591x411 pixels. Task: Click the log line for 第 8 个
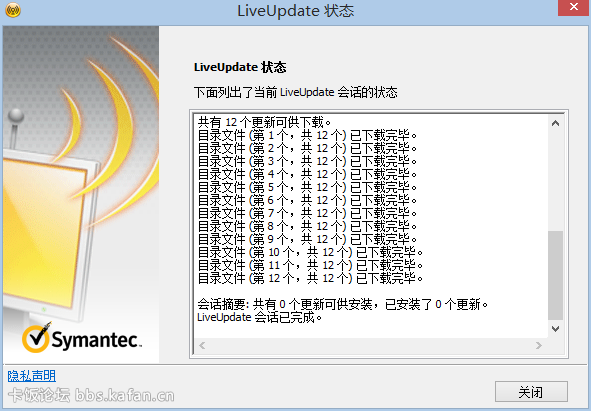pos(308,226)
